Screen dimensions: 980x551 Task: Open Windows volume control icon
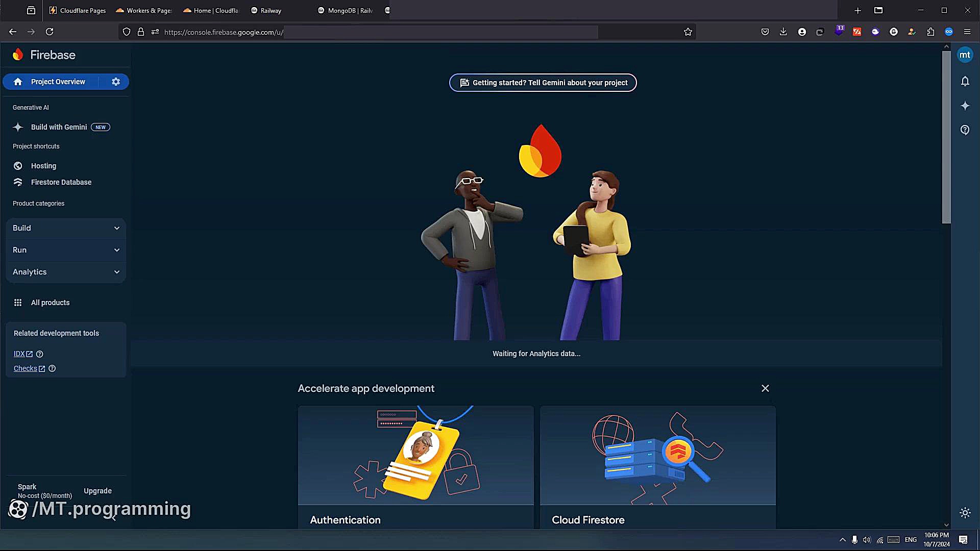click(x=867, y=540)
